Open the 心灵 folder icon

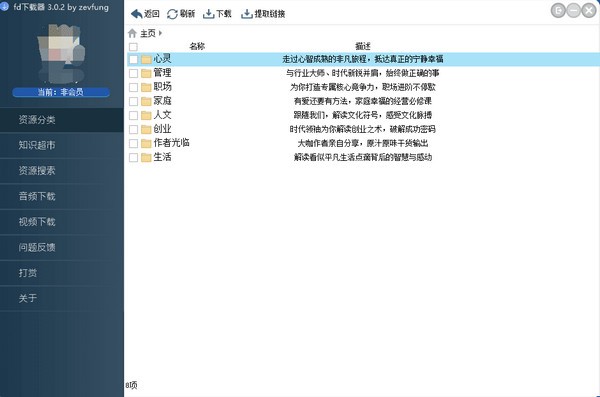(x=146, y=59)
